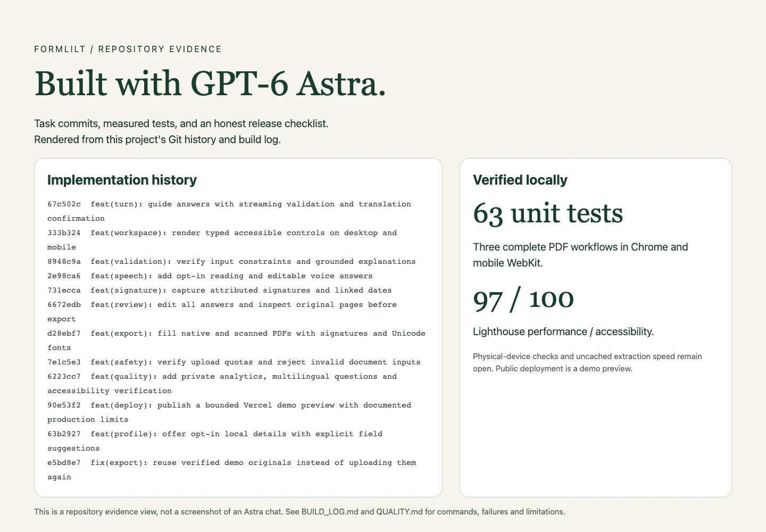This screenshot has width=766, height=532.
Task: Click the 'Task commits, measured tests' subtitle line
Action: [x=181, y=123]
